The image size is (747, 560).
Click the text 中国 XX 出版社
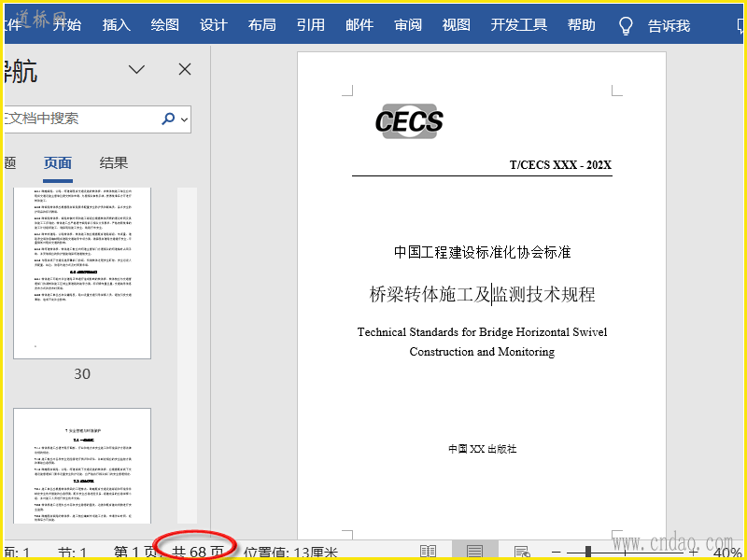click(x=482, y=449)
